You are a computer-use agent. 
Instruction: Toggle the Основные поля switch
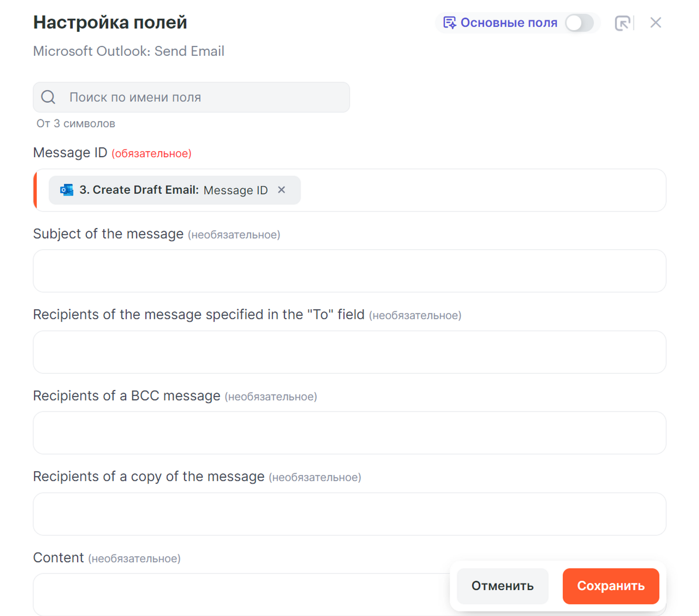579,23
